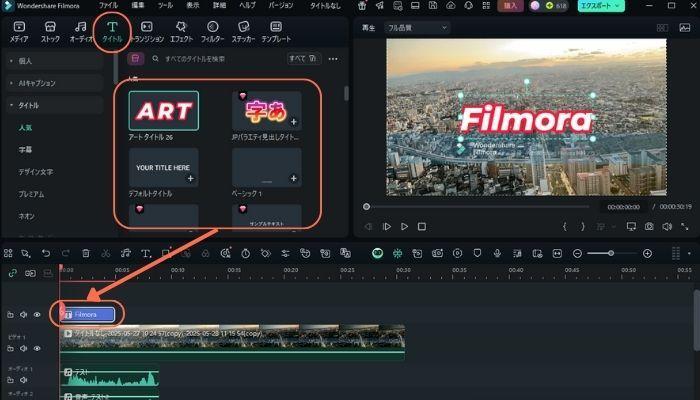
Task: Mute the ビデオ 1 video track
Action: click(24, 348)
